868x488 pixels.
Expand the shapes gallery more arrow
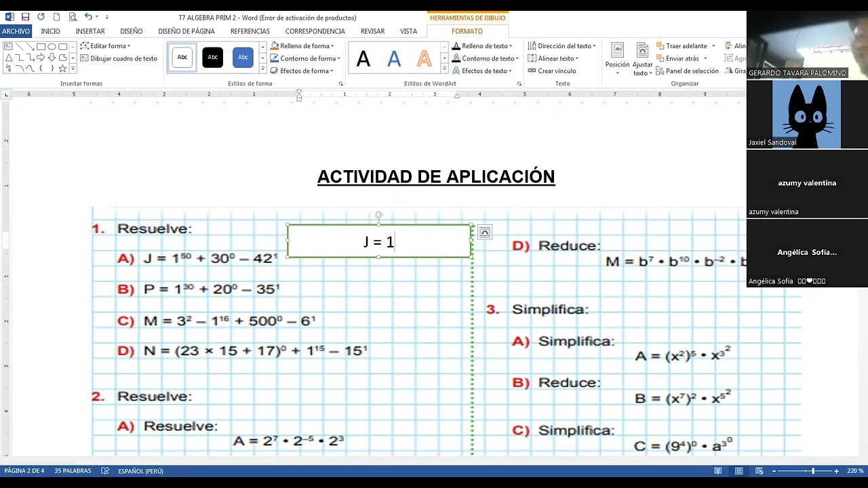(x=73, y=68)
